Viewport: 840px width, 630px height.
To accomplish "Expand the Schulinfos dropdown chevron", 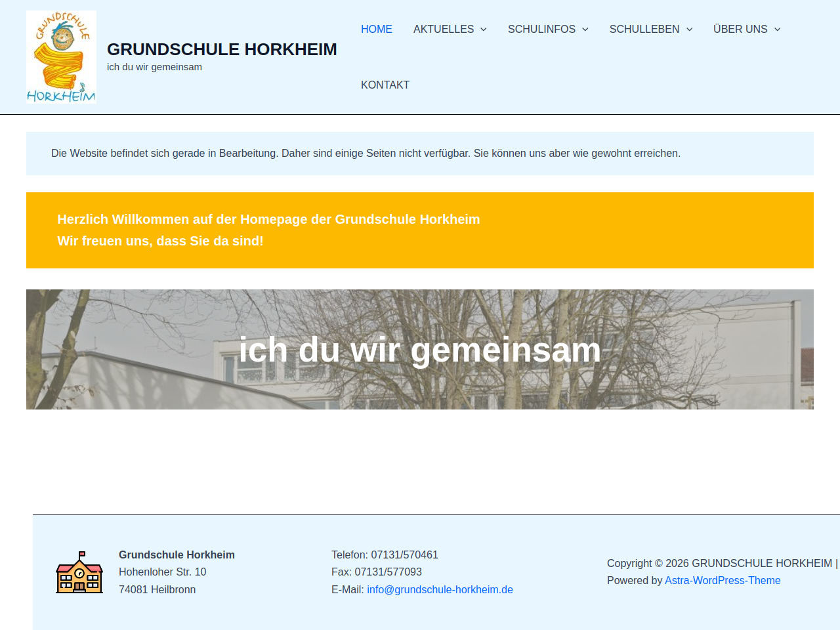I will click(x=585, y=30).
